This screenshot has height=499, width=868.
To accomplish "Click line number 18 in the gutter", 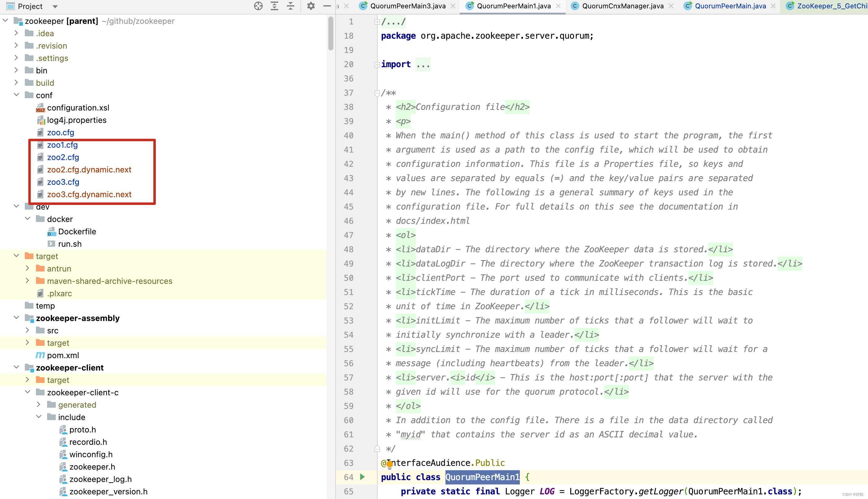I will tap(349, 36).
